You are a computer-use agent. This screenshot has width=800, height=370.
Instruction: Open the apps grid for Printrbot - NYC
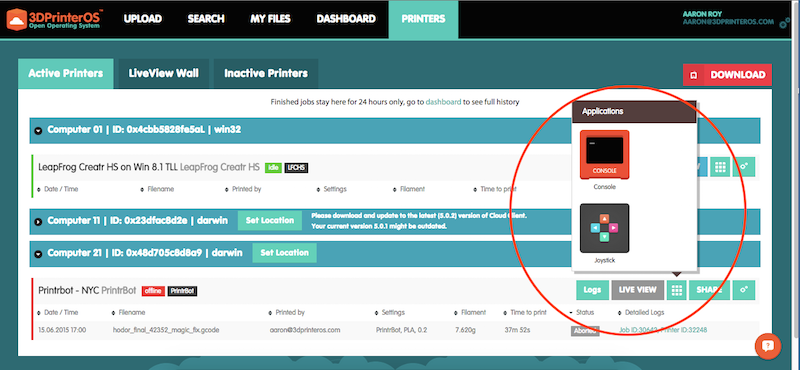pyautogui.click(x=677, y=290)
